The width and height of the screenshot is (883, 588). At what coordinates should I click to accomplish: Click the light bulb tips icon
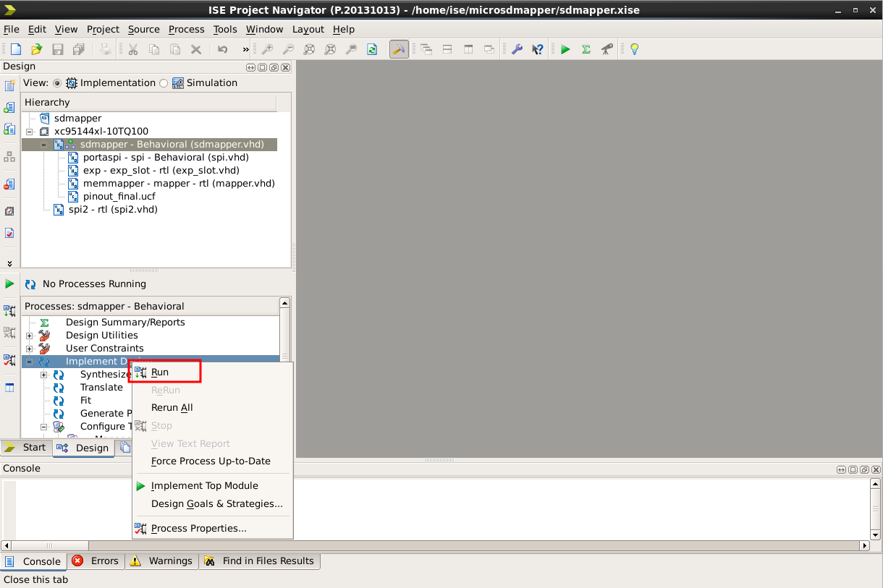click(x=634, y=49)
